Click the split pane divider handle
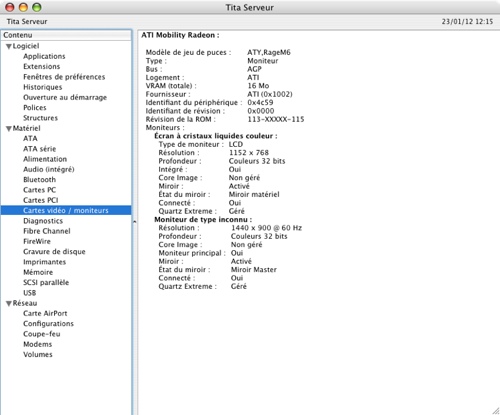Image resolution: width=500 pixels, height=415 pixels. 134,222
